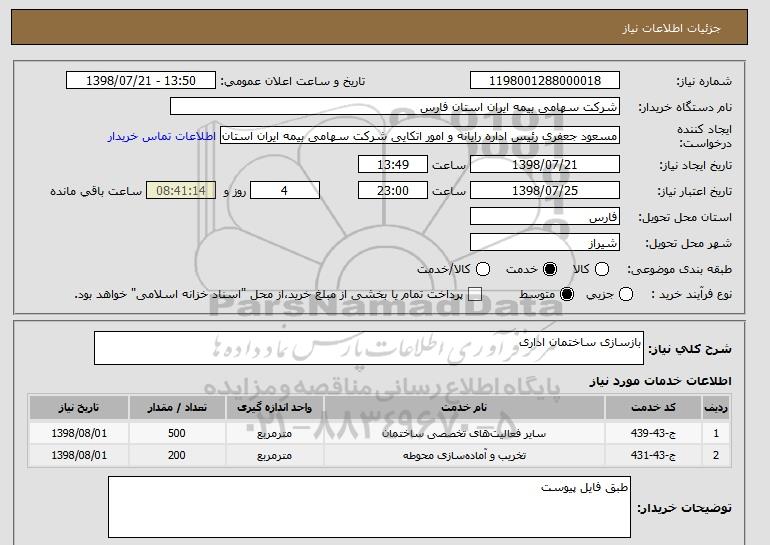Click the public announcement date field 1398/07/21 - 13:50
Screen dimensions: 770x545
(x=141, y=81)
